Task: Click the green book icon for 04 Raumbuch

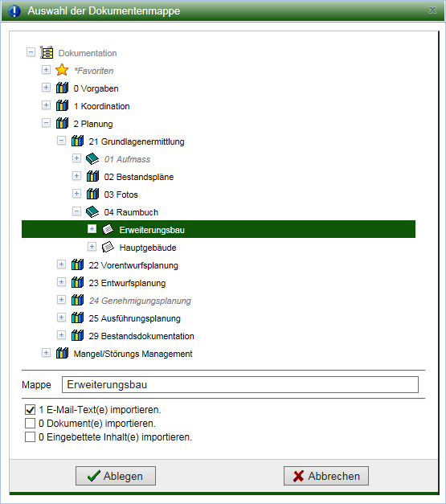Action: coord(92,212)
